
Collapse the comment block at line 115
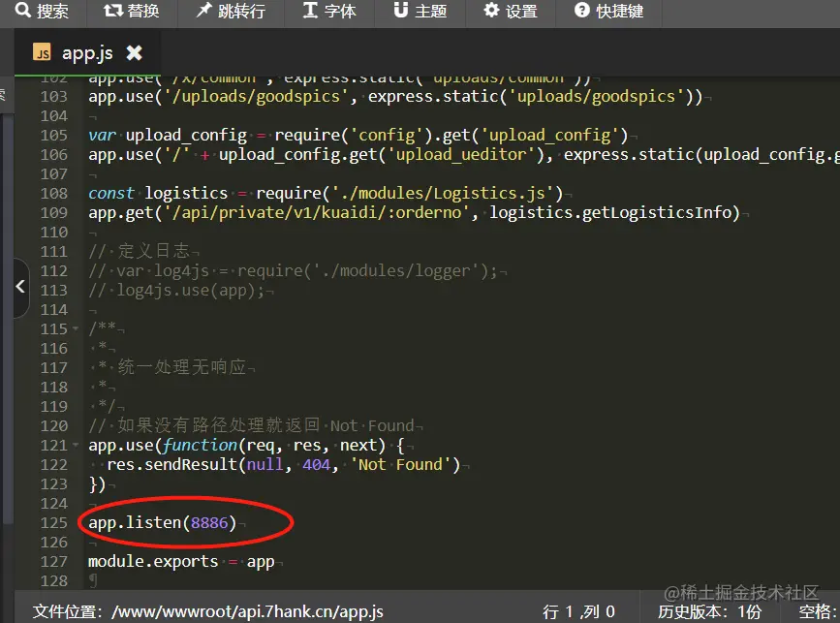[x=76, y=328]
